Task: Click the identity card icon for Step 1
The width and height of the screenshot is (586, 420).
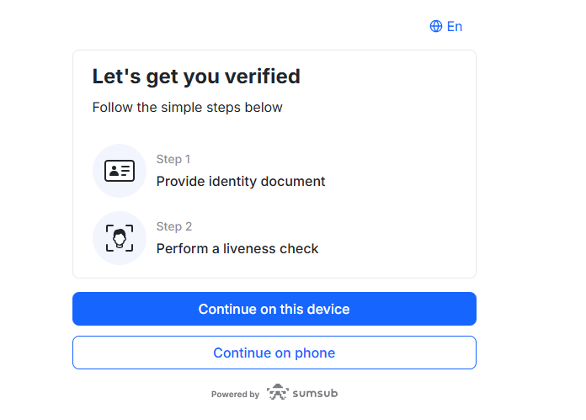Action: point(120,171)
